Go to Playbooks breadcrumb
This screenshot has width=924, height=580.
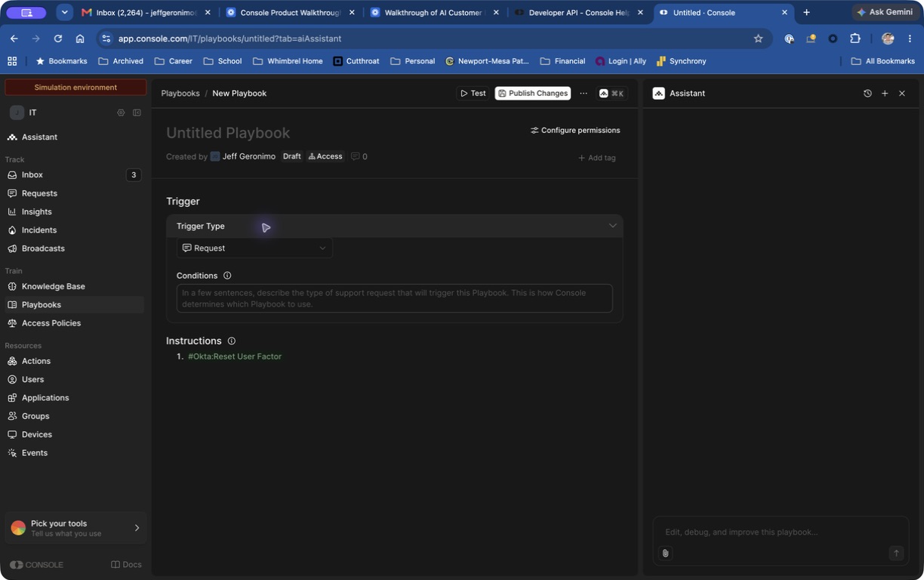180,94
